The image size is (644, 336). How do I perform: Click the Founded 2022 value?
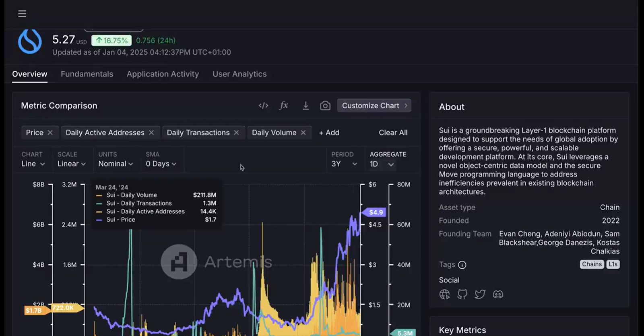pos(611,220)
